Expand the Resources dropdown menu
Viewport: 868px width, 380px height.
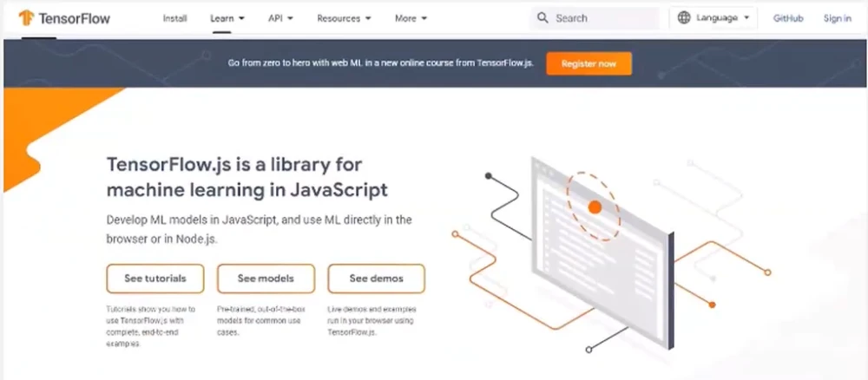[x=344, y=17]
